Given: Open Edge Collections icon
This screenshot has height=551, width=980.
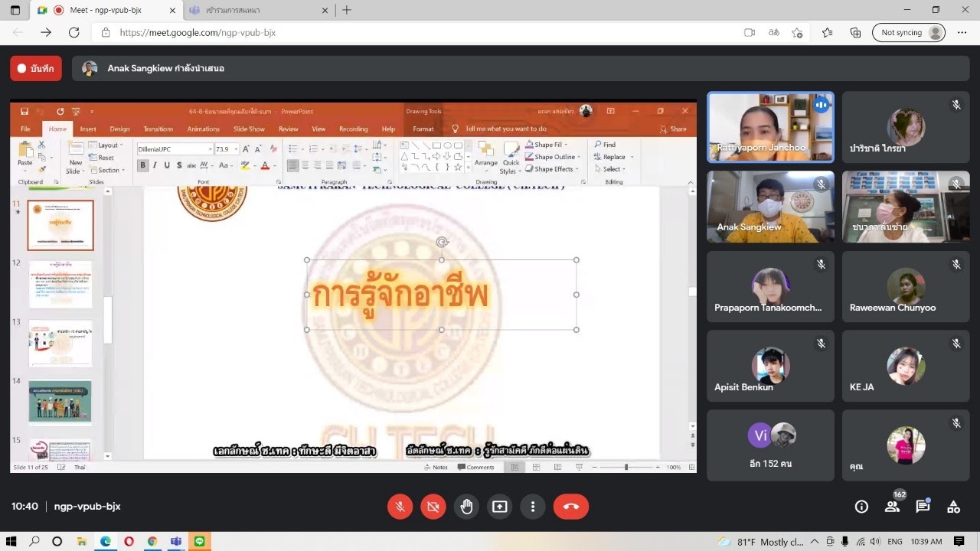Looking at the screenshot, I should tap(856, 33).
